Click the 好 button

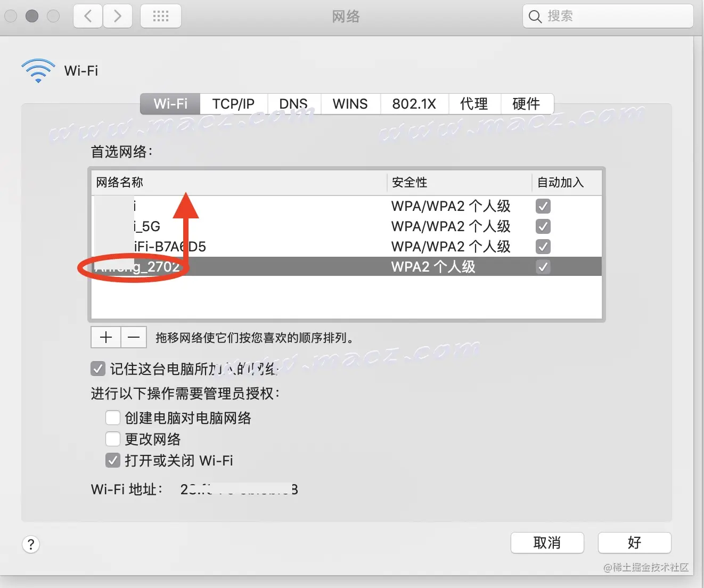coord(634,543)
